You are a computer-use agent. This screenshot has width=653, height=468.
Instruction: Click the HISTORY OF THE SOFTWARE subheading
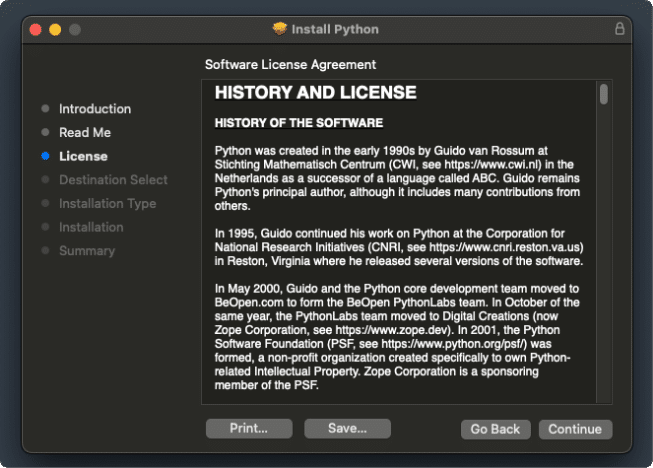[x=299, y=123]
